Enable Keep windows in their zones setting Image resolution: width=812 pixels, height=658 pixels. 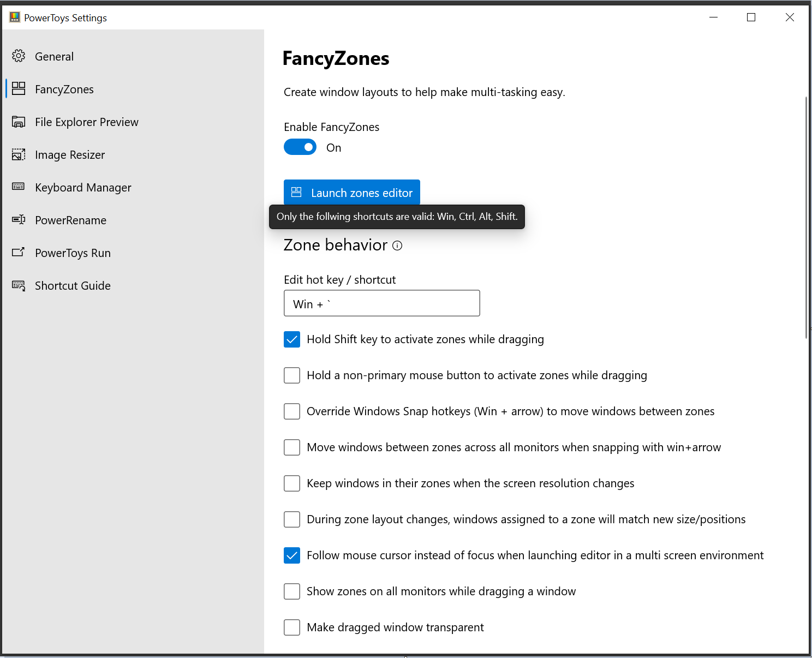coord(291,483)
